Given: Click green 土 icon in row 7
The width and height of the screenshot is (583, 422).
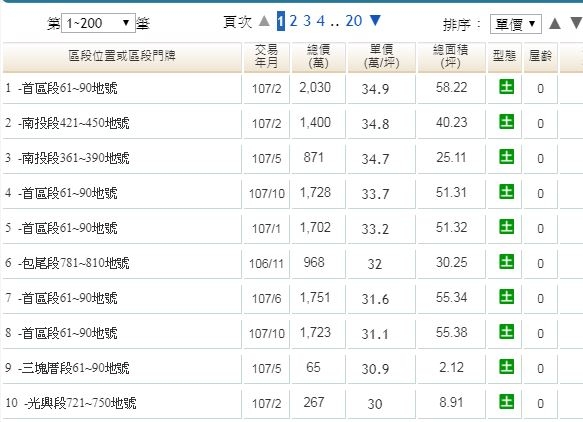Looking at the screenshot, I should tap(506, 297).
